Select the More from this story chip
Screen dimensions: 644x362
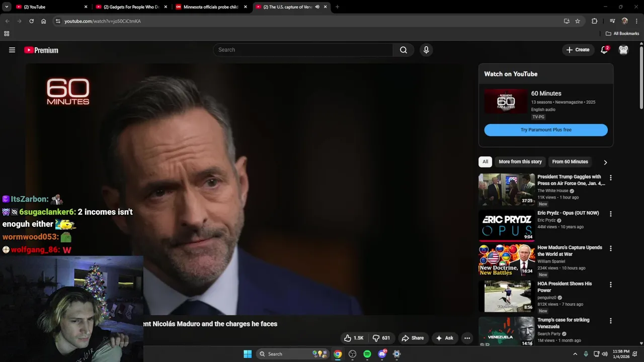520,161
